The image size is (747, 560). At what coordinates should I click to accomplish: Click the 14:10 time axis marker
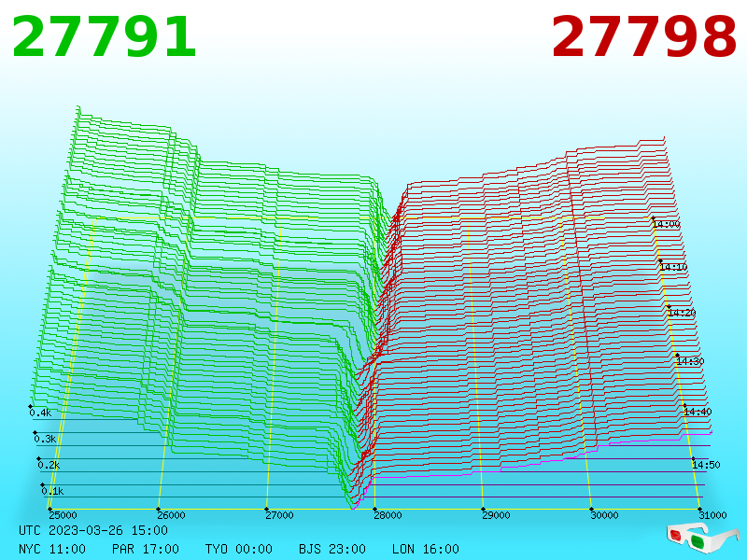click(x=673, y=267)
